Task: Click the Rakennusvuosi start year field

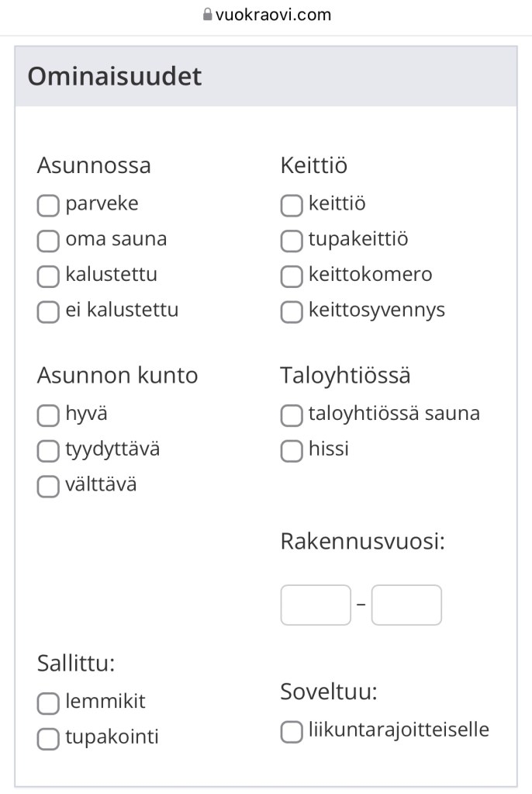Action: (x=316, y=605)
